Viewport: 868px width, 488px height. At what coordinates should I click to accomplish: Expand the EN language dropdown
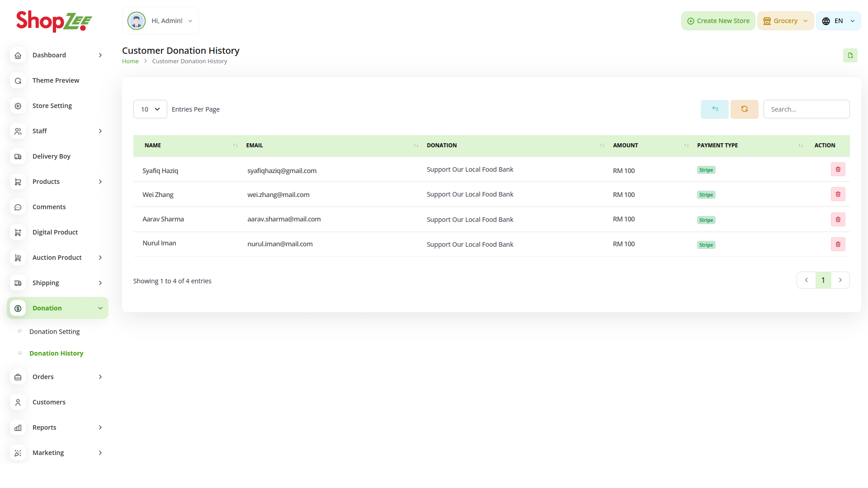[x=838, y=21]
